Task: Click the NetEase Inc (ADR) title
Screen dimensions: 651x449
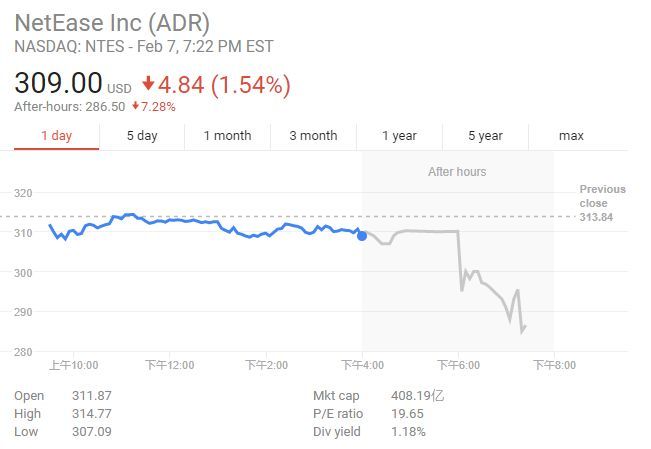Action: [x=112, y=23]
